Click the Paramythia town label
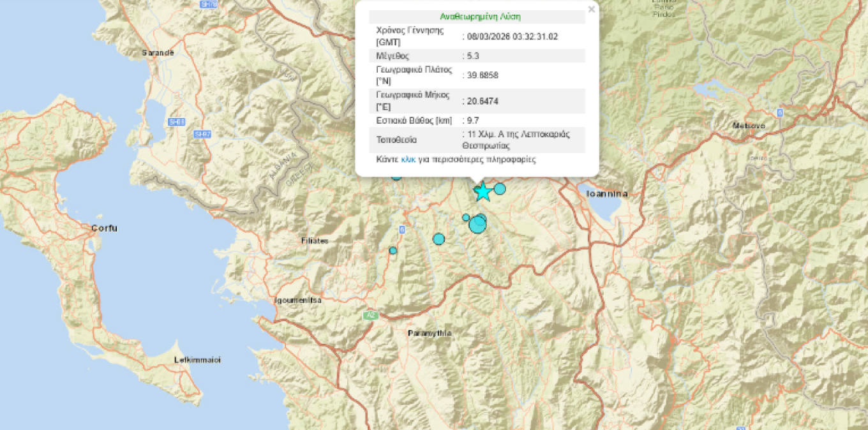 coord(430,333)
